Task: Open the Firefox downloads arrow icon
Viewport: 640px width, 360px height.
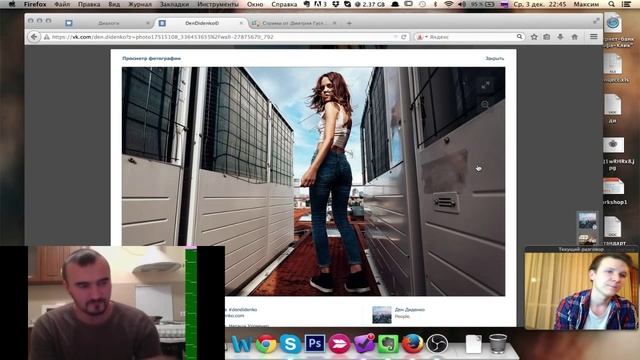Action: point(560,37)
